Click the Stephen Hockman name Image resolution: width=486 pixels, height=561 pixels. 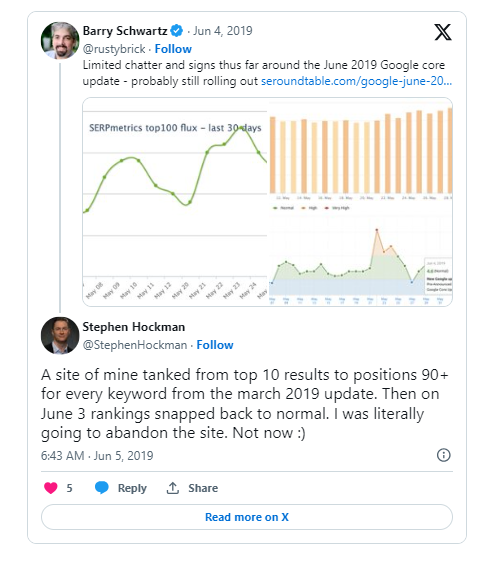pyautogui.click(x=134, y=327)
